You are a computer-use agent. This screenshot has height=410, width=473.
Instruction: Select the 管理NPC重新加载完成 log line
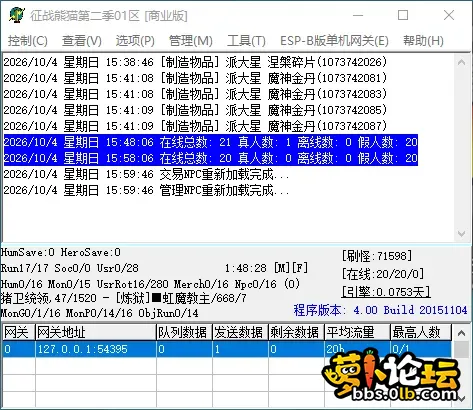click(x=146, y=190)
